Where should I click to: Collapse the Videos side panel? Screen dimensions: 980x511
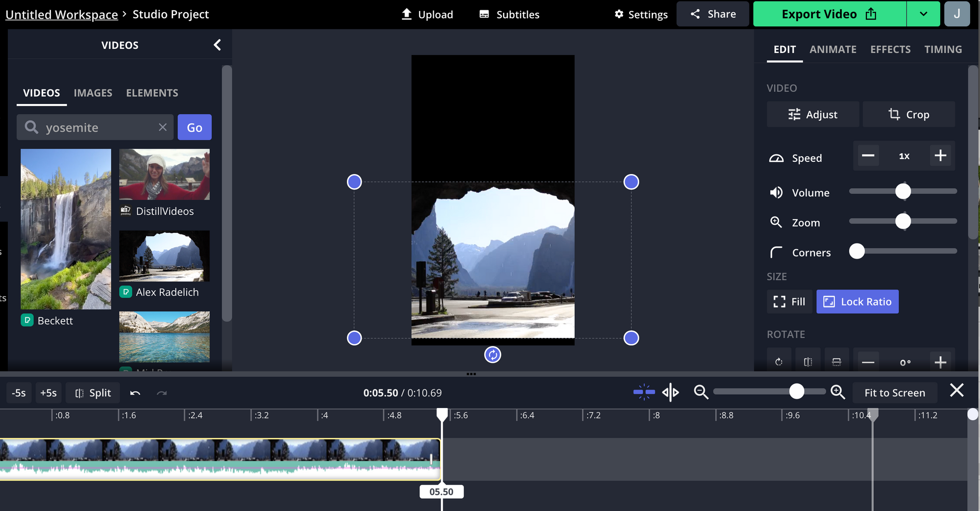[217, 45]
